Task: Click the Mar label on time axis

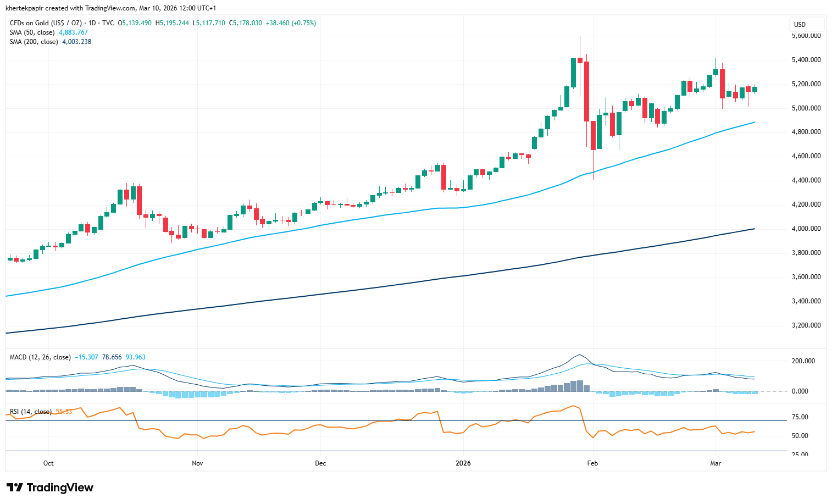Action: pyautogui.click(x=715, y=463)
